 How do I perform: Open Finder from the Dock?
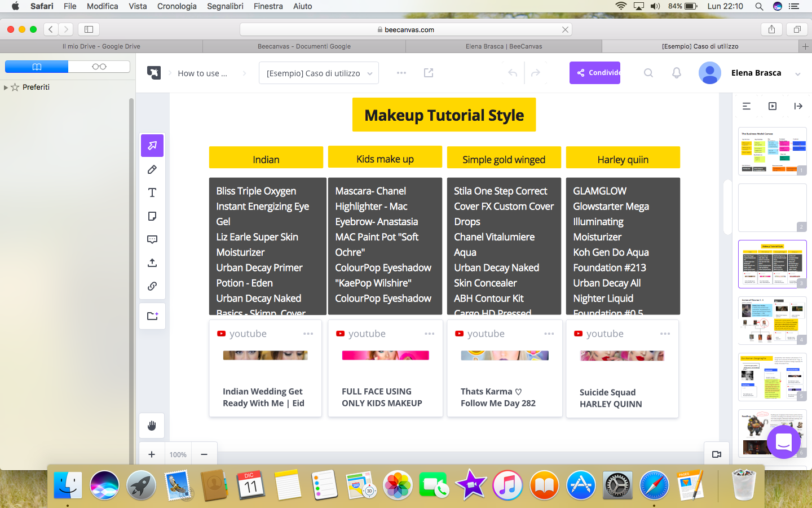pos(68,485)
